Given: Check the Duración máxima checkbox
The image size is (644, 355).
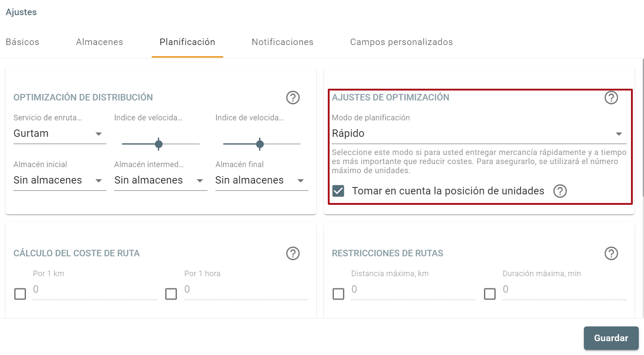Looking at the screenshot, I should [490, 294].
